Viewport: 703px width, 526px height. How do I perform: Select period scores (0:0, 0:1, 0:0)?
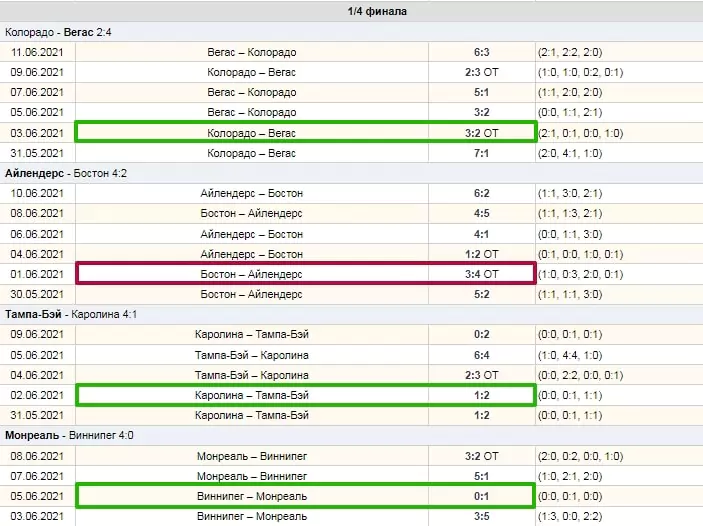(570, 496)
